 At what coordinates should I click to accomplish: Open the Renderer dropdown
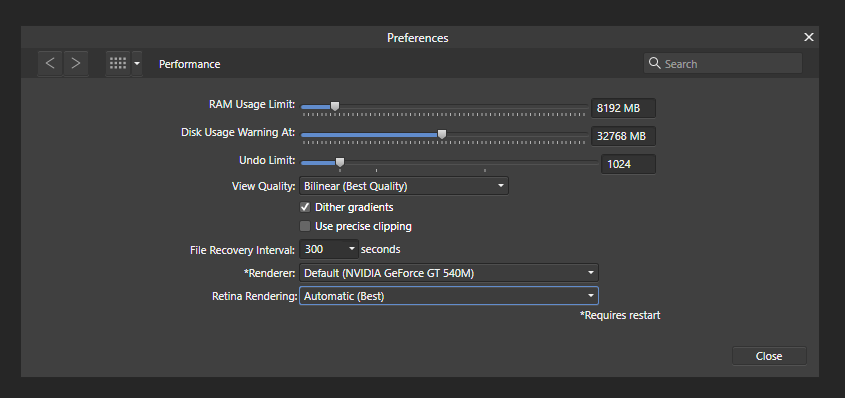448,273
